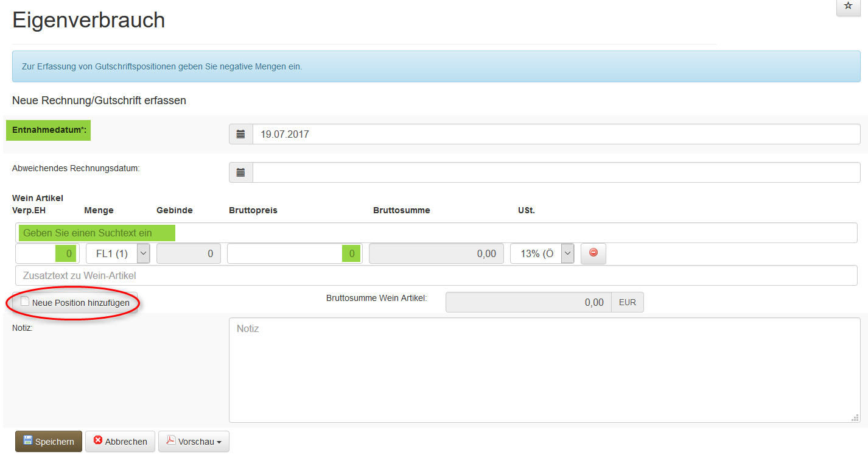The width and height of the screenshot is (868, 463).
Task: Grab the Notiz textarea resize handle
Action: 855,418
